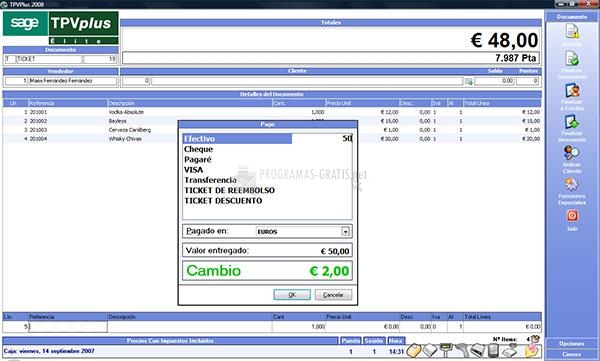
Task: Open the Cierres panel tab
Action: [x=571, y=354]
